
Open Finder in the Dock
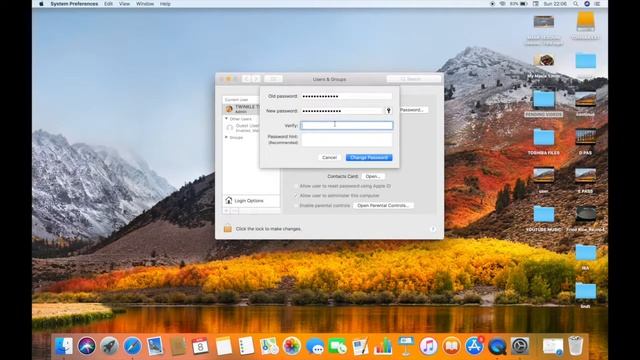pyautogui.click(x=64, y=347)
